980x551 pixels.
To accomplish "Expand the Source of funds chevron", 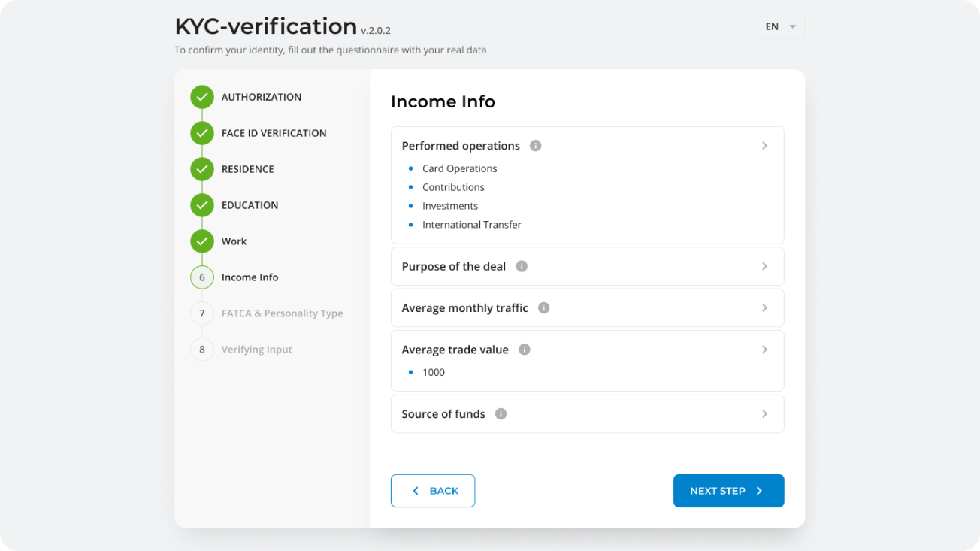I will click(764, 414).
